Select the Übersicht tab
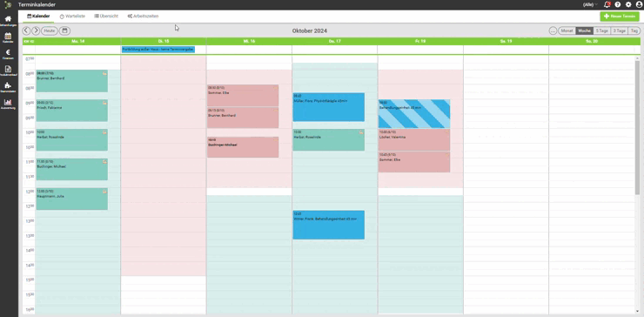The width and height of the screenshot is (644, 317). [106, 16]
